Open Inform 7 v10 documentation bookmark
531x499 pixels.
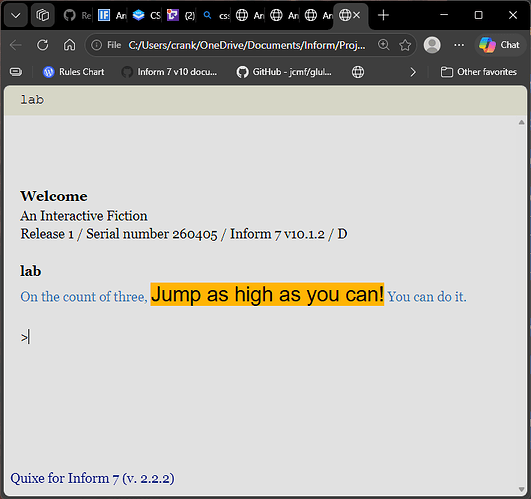coord(170,72)
